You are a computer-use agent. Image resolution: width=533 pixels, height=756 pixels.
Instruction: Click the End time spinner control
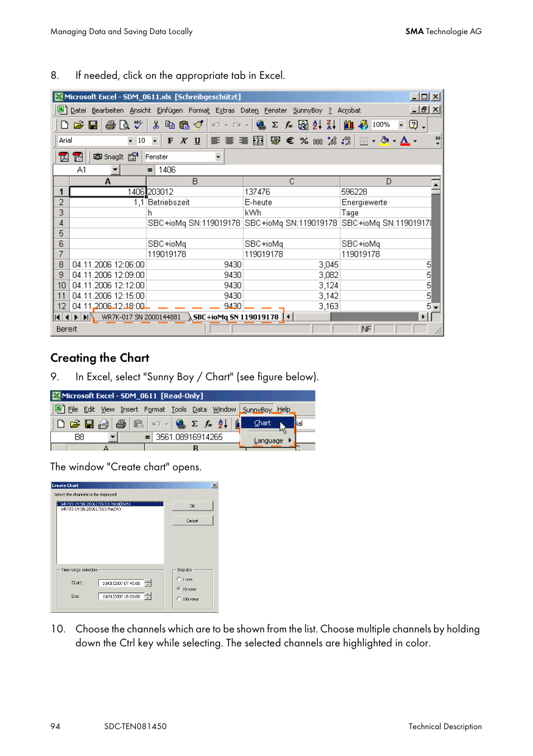coord(148,597)
